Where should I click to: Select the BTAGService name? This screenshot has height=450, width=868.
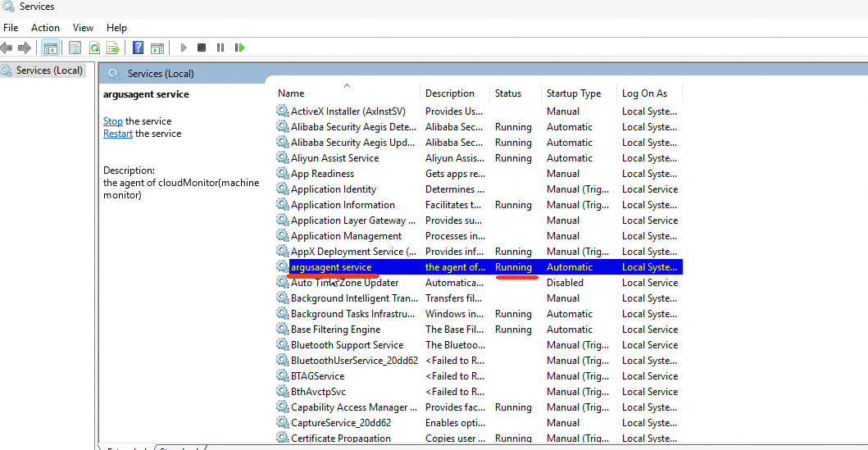click(318, 376)
